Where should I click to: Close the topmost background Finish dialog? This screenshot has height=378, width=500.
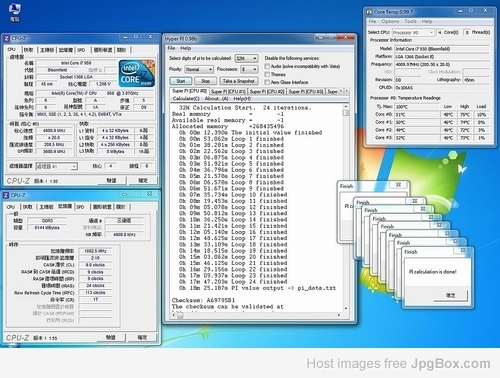point(398,185)
